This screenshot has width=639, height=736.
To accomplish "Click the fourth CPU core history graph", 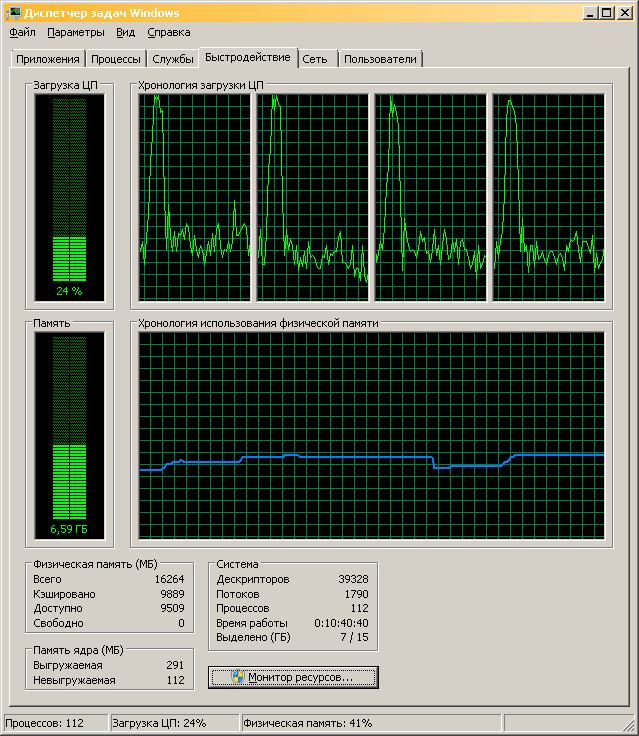I will click(x=548, y=197).
